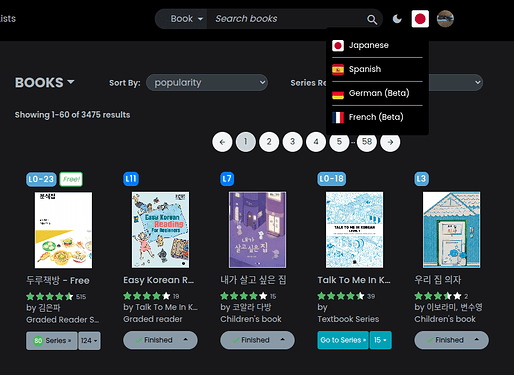Open the grey Series button
The height and width of the screenshot is (375, 514).
click(52, 341)
